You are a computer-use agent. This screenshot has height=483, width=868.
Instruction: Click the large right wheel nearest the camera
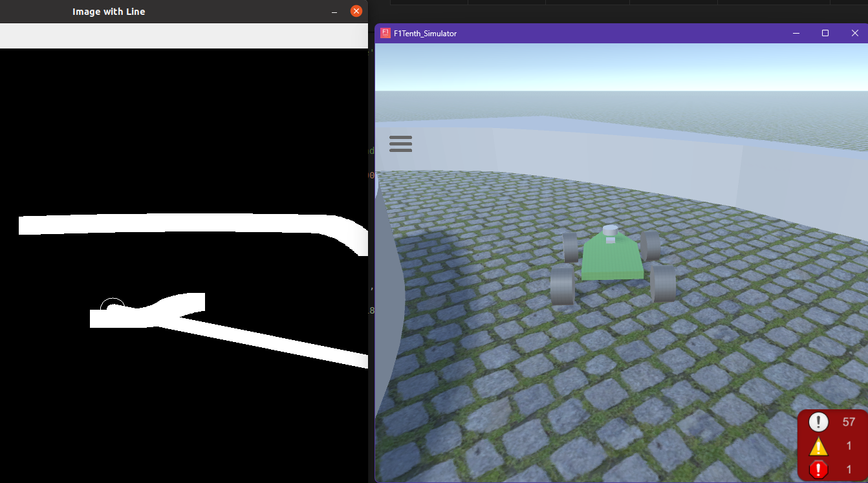(663, 283)
